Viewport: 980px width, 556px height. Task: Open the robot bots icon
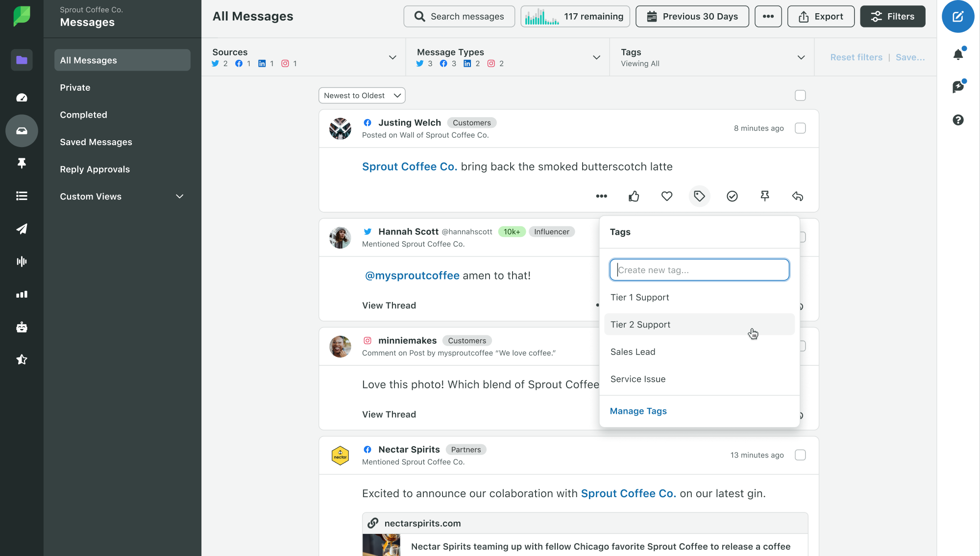[22, 327]
